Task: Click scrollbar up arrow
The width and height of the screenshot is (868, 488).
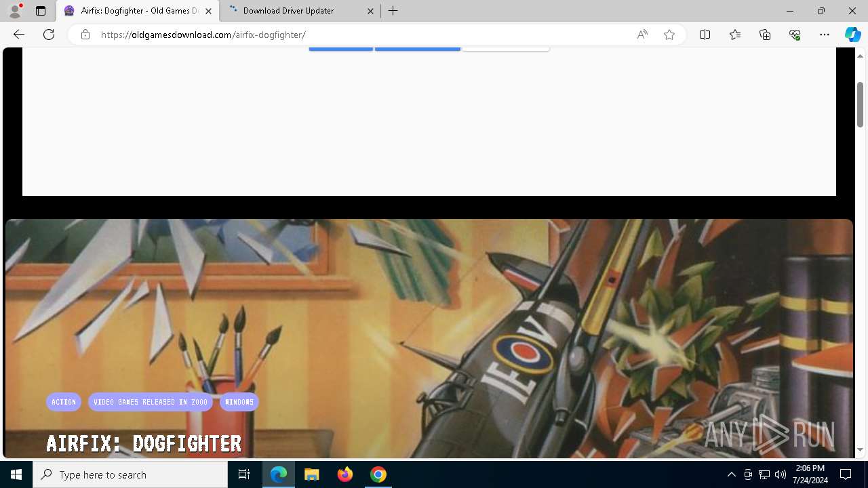Action: [860, 56]
